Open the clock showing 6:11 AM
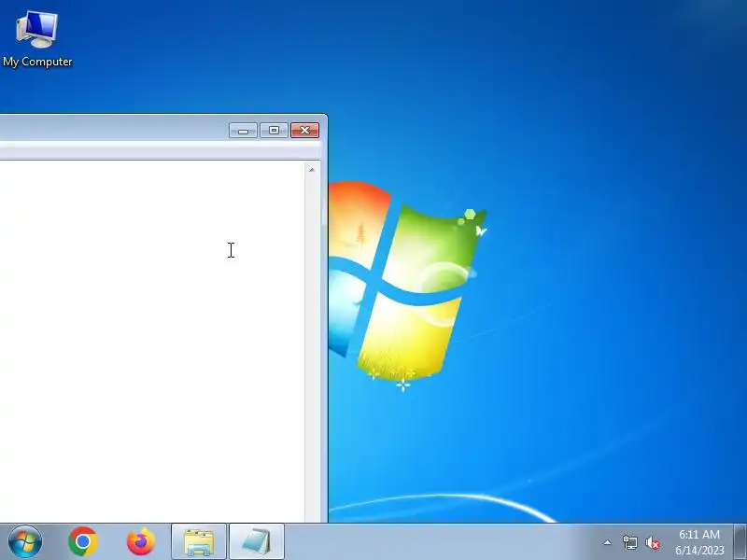747x560 pixels. [699, 542]
